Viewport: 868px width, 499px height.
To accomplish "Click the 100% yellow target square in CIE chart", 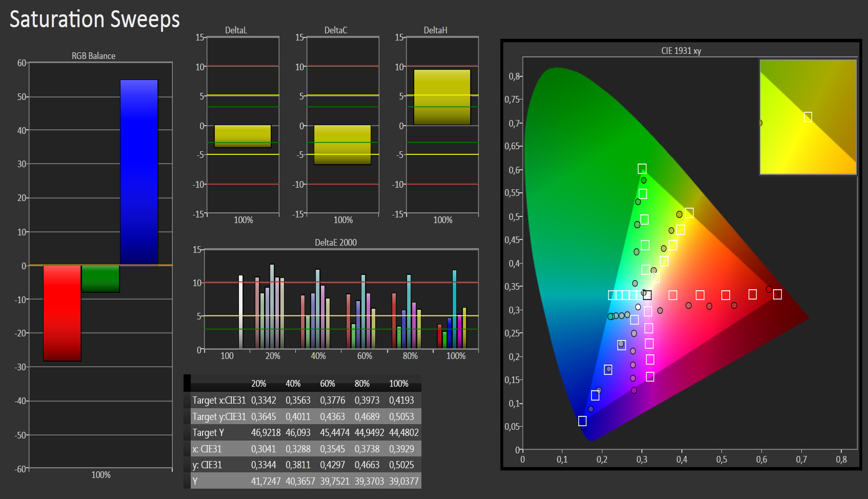I will (689, 213).
